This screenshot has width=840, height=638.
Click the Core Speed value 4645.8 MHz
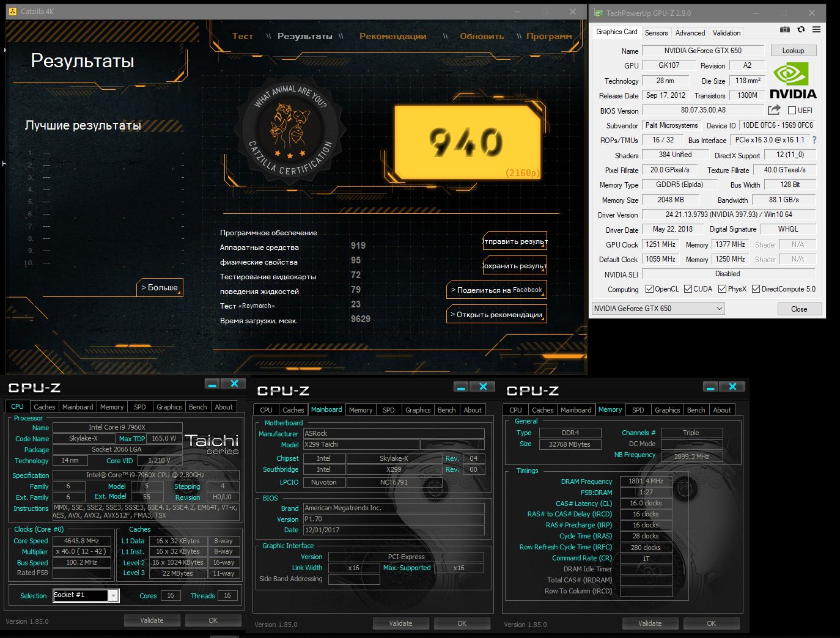[x=82, y=541]
